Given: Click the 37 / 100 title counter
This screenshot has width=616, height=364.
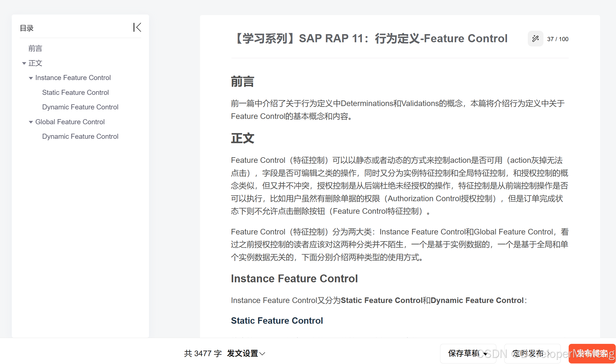Looking at the screenshot, I should tap(557, 39).
